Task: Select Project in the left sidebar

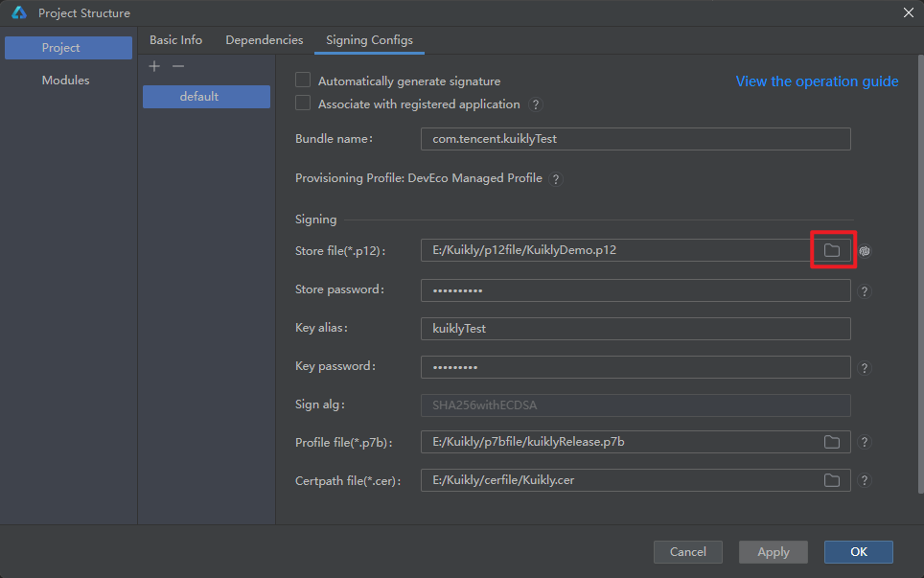Action: pos(68,48)
